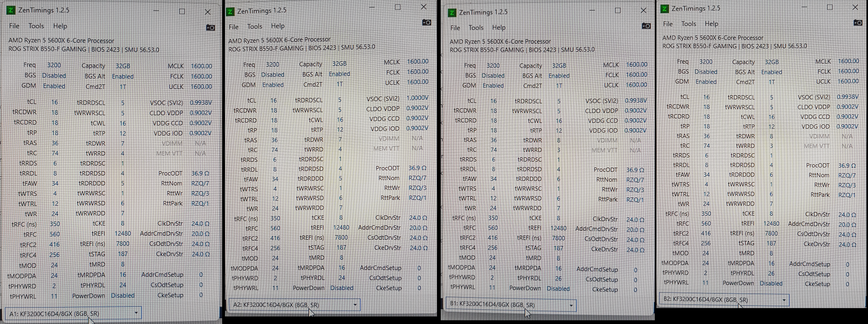The image size is (868, 324).
Task: Open the Tools menu in the A2 module window
Action: [x=255, y=27]
